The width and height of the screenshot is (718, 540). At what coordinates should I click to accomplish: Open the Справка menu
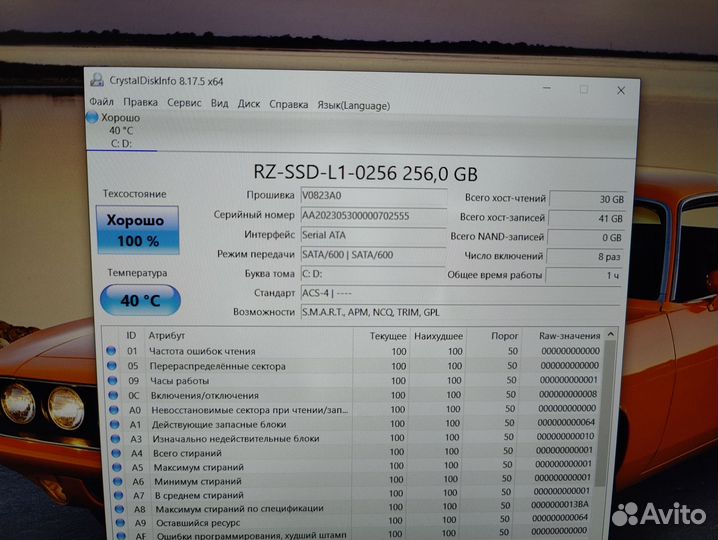[x=288, y=104]
